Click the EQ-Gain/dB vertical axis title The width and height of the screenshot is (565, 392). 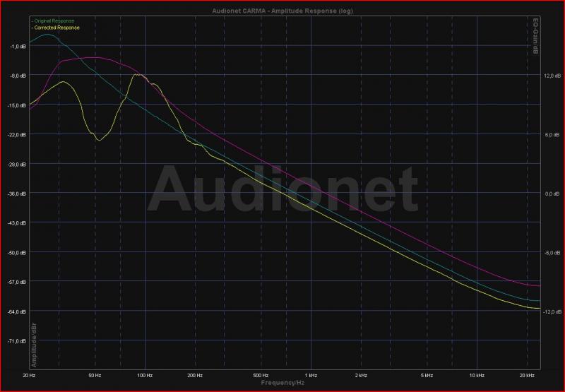tap(535, 37)
